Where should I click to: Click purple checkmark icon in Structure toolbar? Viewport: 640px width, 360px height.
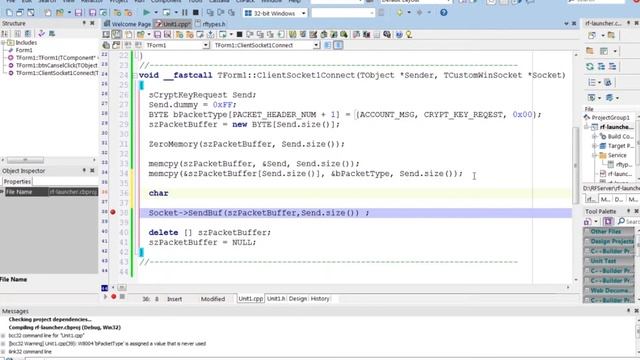click(41, 33)
